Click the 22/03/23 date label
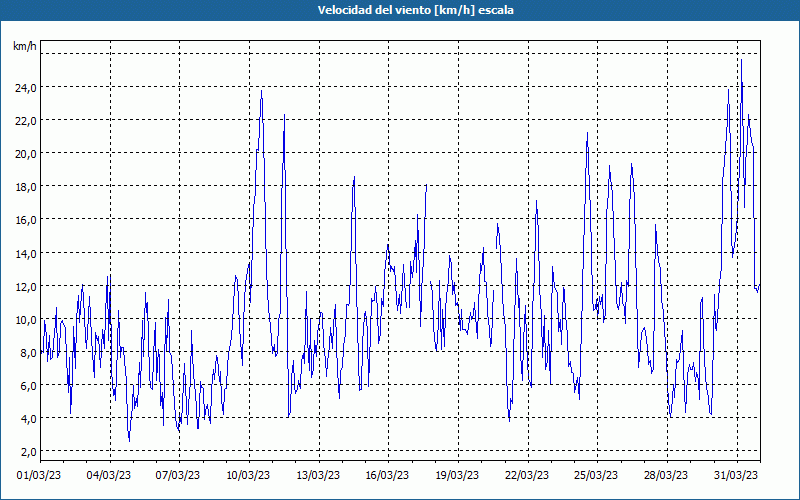 pos(527,475)
